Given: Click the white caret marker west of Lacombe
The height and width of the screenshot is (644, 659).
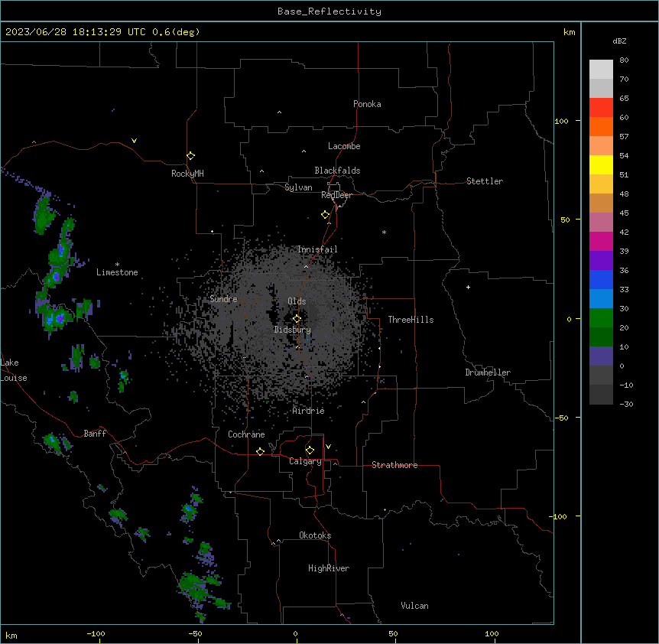Looking at the screenshot, I should pos(304,151).
